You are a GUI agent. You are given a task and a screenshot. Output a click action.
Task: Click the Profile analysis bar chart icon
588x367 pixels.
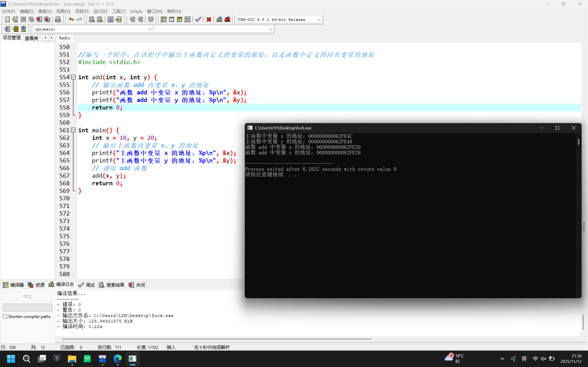[219, 19]
